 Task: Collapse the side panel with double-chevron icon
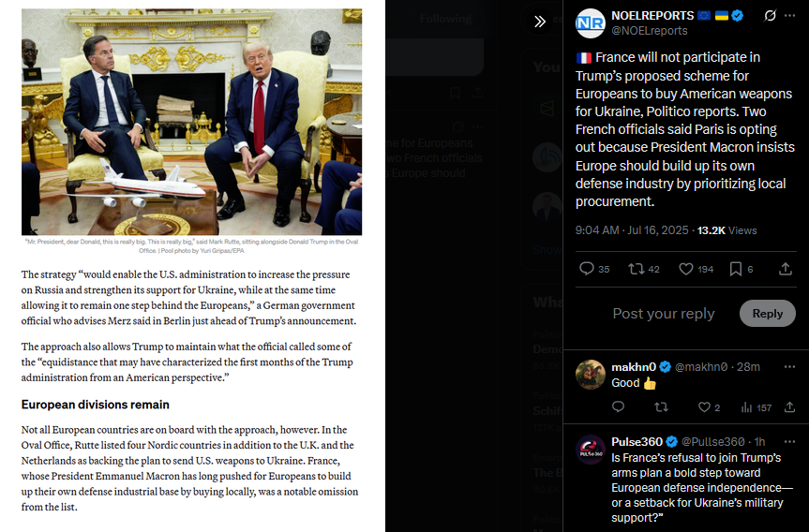540,22
